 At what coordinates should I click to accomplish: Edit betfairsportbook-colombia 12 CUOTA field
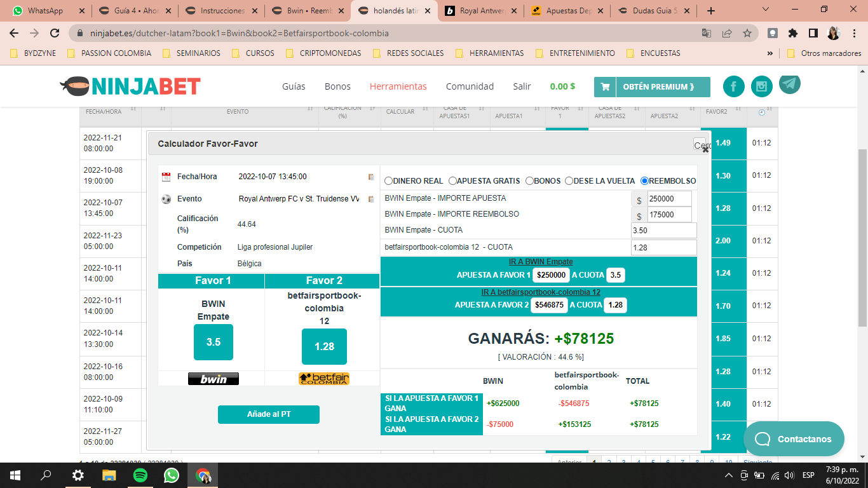664,247
